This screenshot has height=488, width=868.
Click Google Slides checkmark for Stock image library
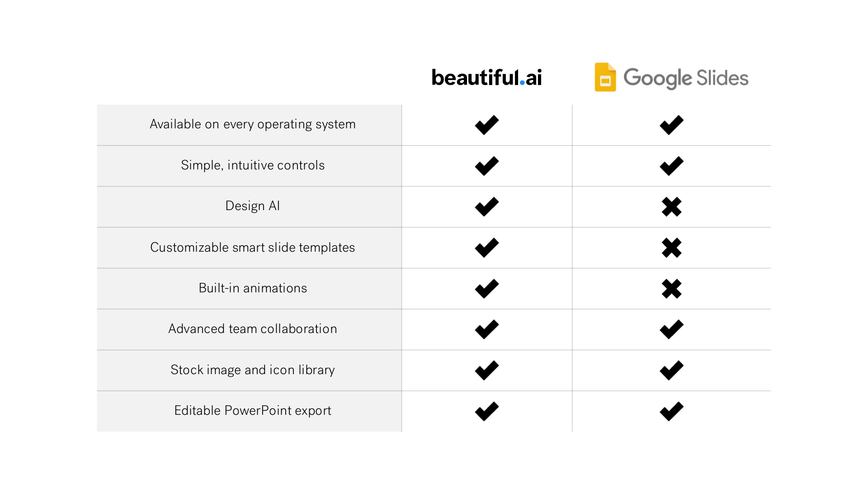tap(671, 370)
